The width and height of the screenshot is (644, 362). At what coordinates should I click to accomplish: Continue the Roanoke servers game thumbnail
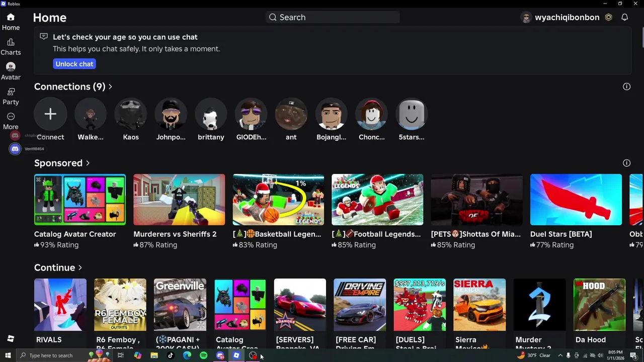[300, 305]
